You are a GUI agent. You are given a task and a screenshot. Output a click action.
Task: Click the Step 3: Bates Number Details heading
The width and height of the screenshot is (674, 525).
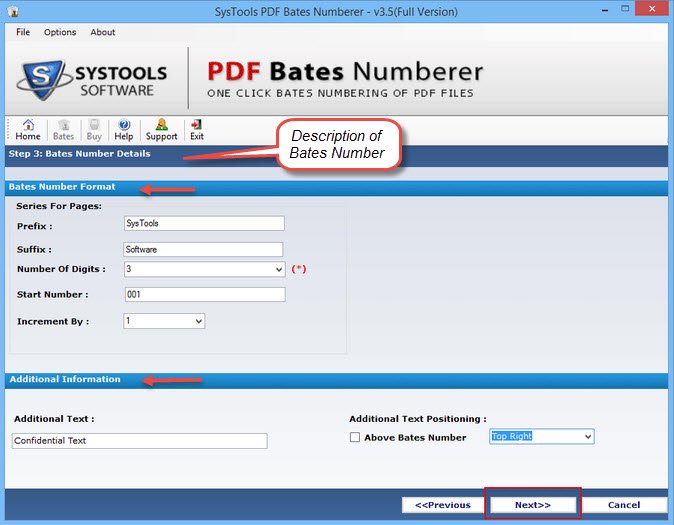click(x=80, y=154)
